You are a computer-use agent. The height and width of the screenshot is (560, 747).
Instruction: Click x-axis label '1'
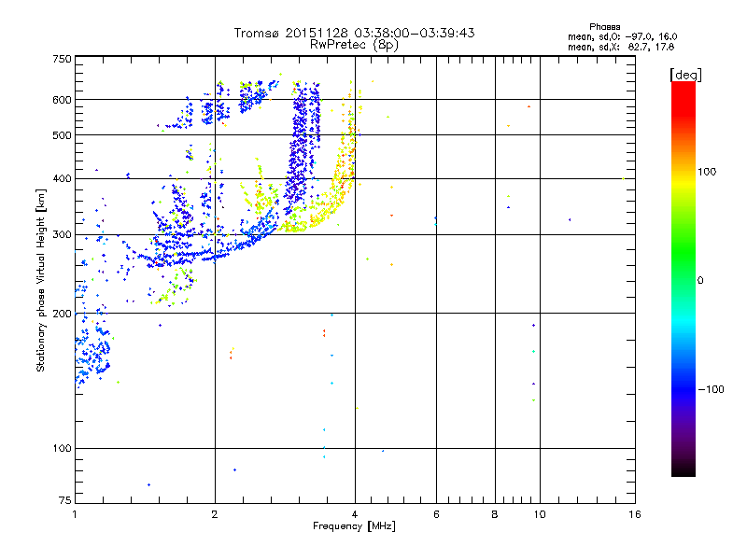point(75,514)
